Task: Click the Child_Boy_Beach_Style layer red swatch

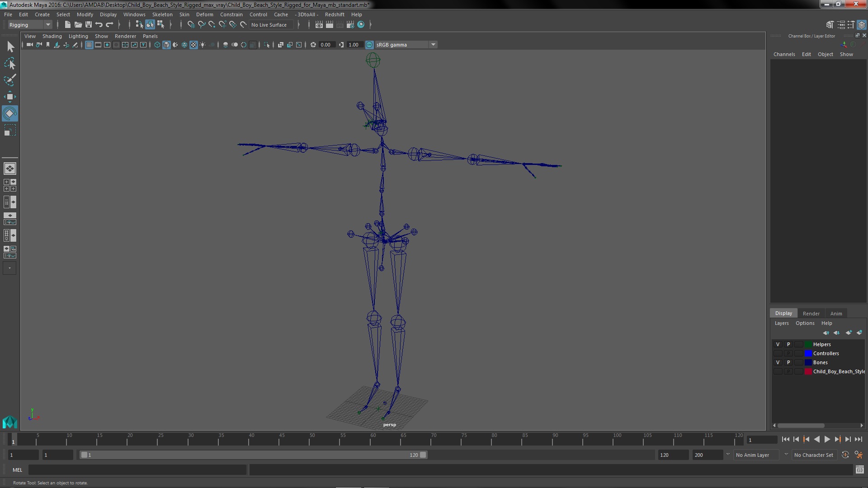Action: [808, 371]
